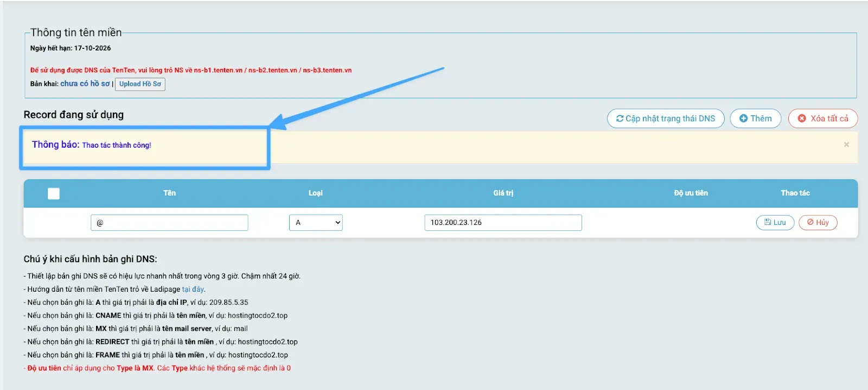The image size is (868, 390).
Task: Click the Tên input field containing @
Action: click(x=169, y=223)
